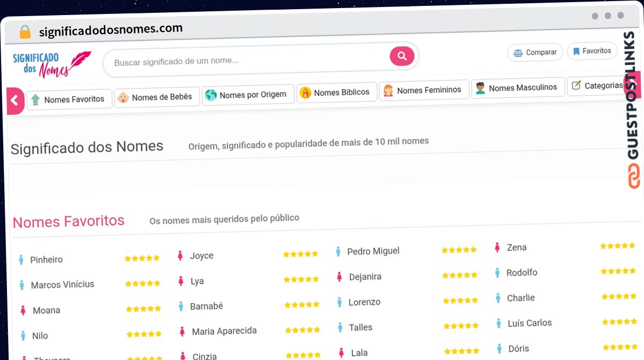This screenshot has width=644, height=360.
Task: Open the name Talles
Action: coord(361,327)
